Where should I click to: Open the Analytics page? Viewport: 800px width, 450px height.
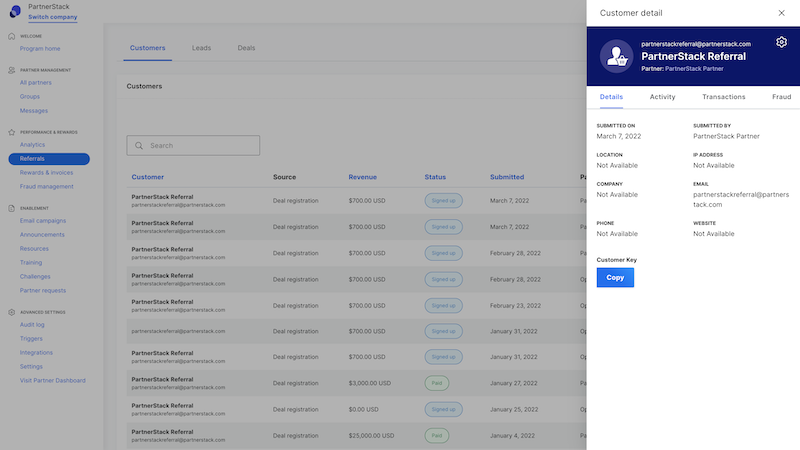pos(32,145)
